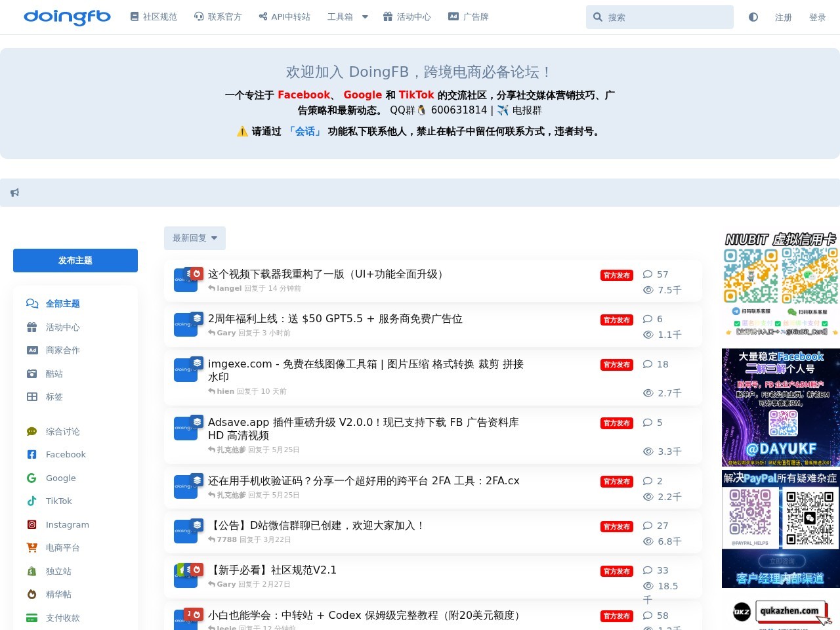
Task: Click the Facebook icon in the sidebar
Action: coord(31,455)
